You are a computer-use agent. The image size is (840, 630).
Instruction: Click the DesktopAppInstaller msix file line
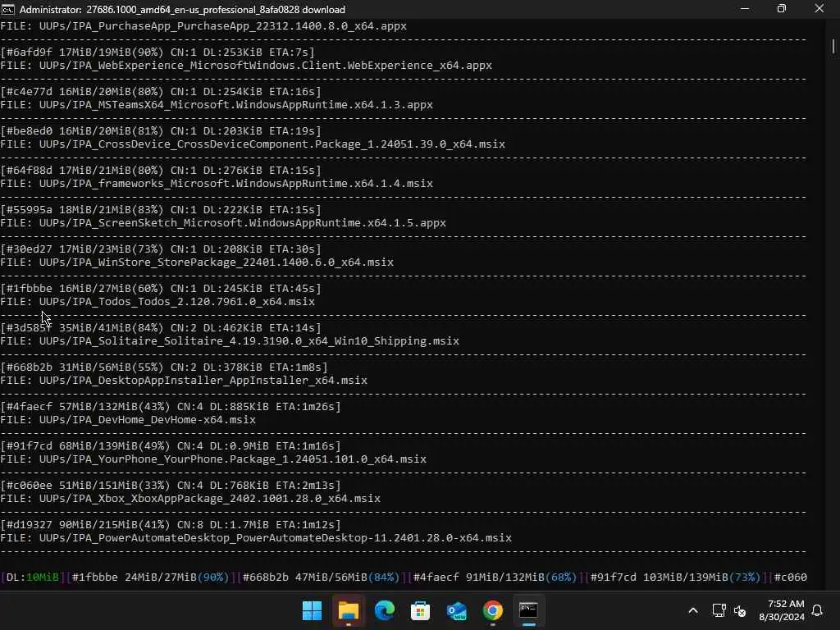click(x=184, y=381)
